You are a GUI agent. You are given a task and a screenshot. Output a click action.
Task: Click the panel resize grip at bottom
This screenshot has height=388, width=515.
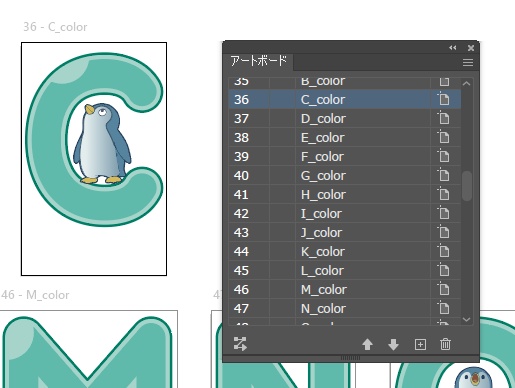350,358
